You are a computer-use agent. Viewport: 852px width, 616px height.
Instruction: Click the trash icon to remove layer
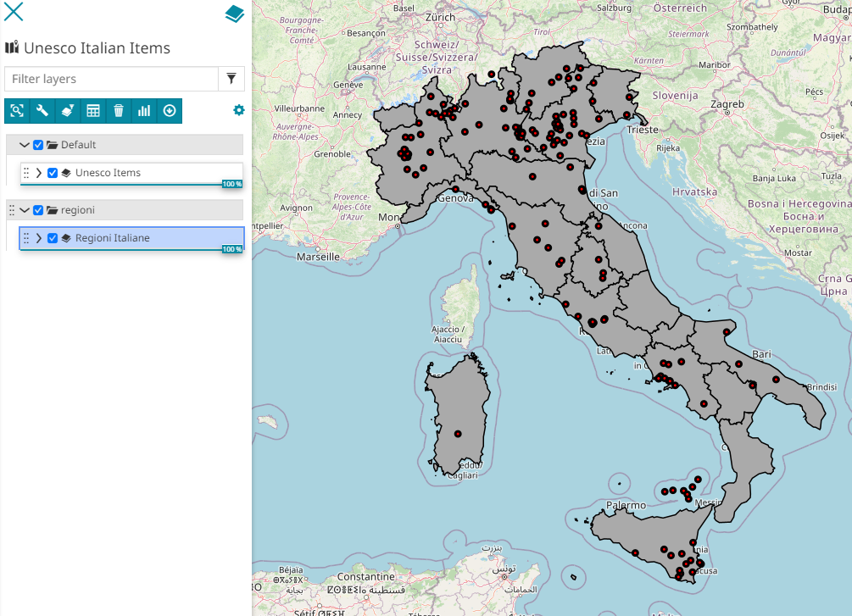[119, 110]
